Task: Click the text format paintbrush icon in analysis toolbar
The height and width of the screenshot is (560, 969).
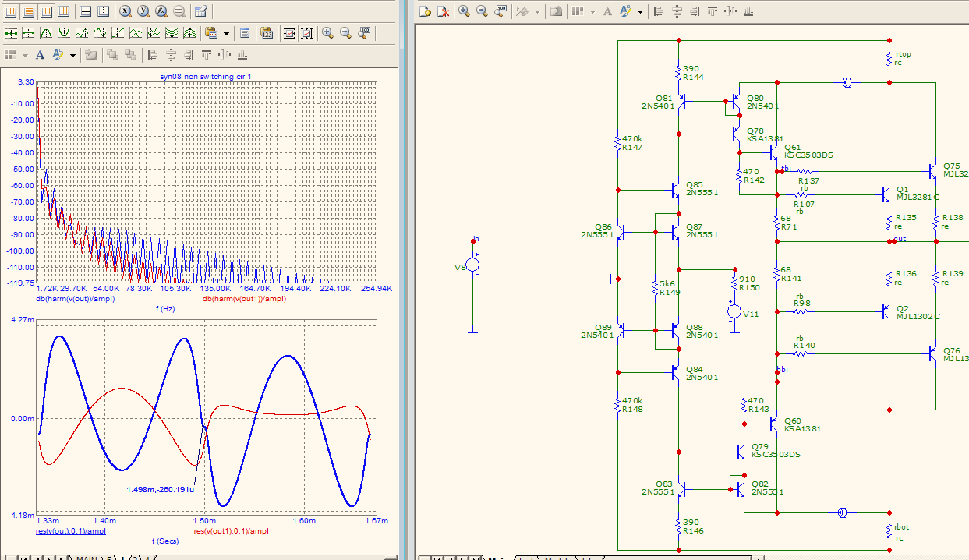Action: (58, 55)
